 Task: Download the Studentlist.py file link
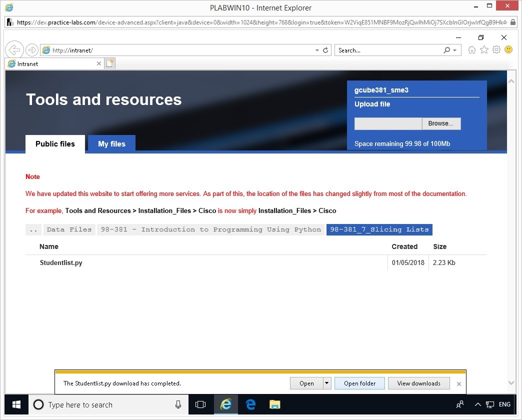click(61, 262)
